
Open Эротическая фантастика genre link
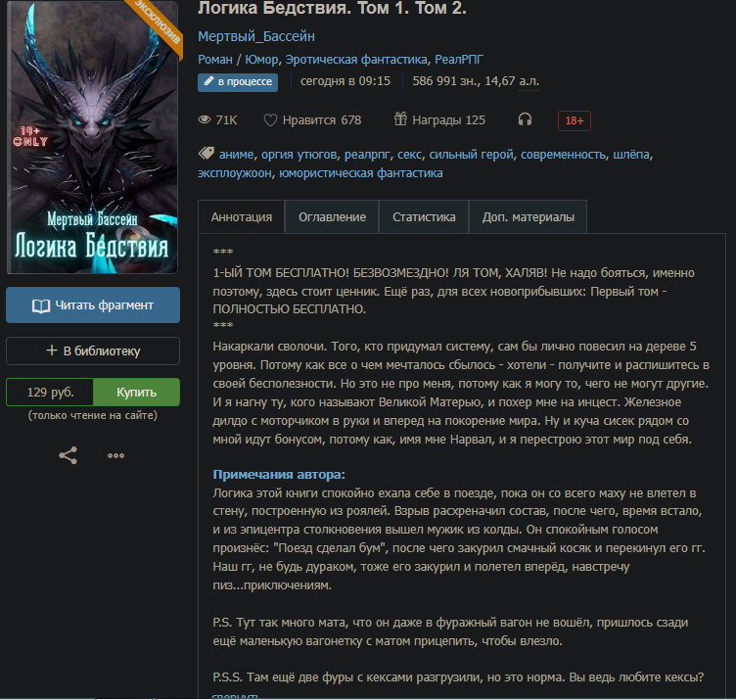356,60
